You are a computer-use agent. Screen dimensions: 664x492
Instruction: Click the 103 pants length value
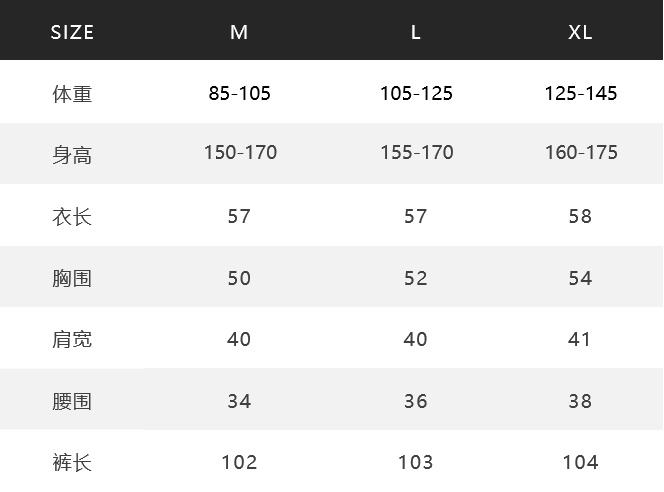[x=415, y=462]
